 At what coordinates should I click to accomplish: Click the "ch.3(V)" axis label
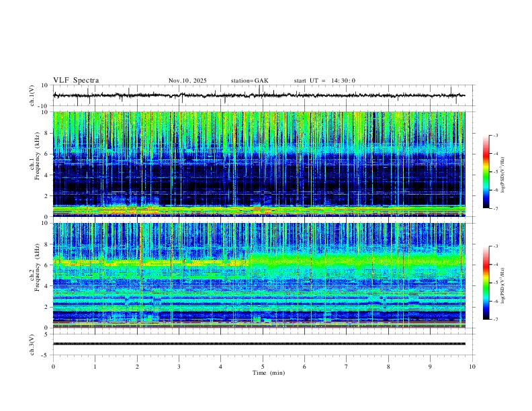coord(32,345)
